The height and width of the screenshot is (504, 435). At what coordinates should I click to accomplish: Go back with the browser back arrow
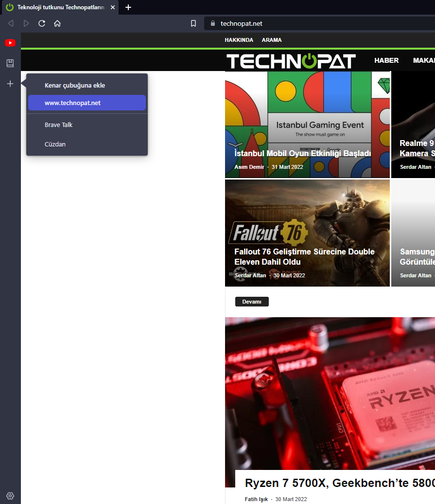(11, 23)
